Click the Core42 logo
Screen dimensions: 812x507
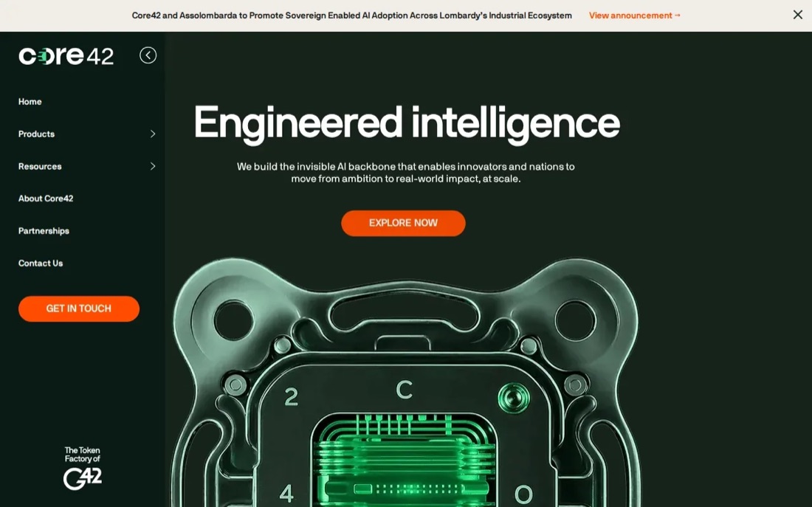pyautogui.click(x=66, y=56)
